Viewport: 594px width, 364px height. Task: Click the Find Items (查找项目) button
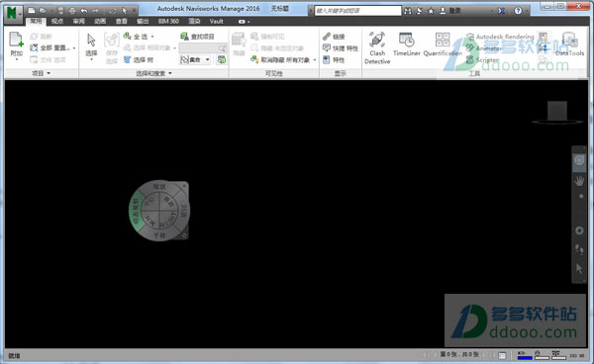coord(197,37)
